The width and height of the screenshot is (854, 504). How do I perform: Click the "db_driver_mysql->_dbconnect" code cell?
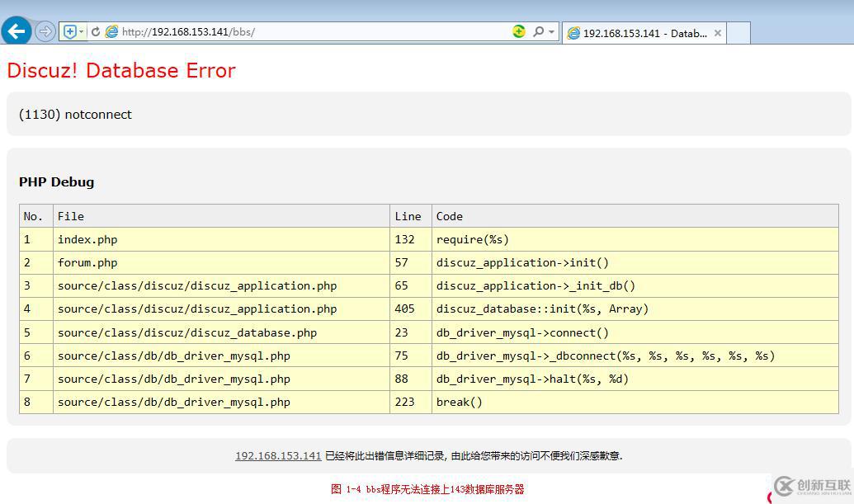635,356
